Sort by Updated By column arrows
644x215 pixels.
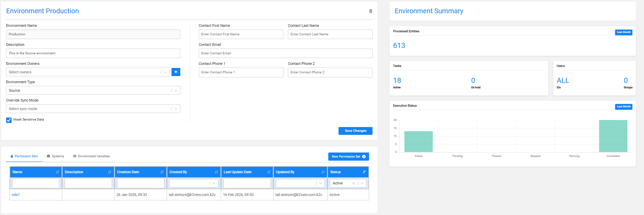click(323, 172)
